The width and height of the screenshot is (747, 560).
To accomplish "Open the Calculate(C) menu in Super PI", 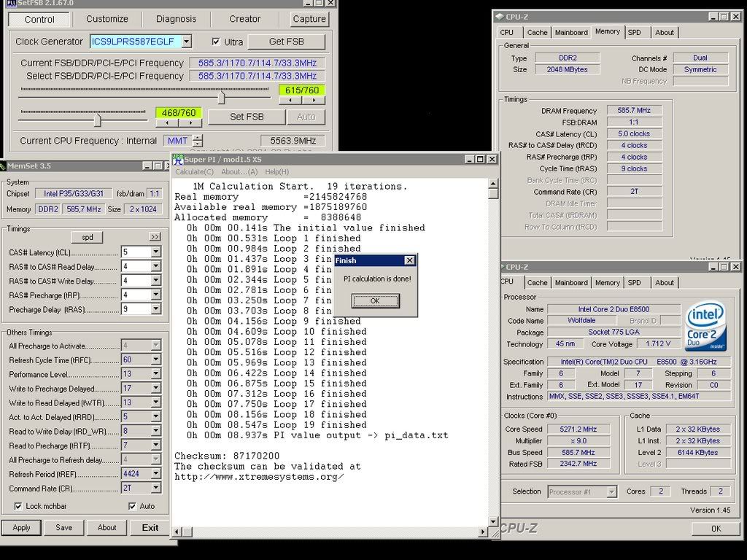I will (x=194, y=172).
